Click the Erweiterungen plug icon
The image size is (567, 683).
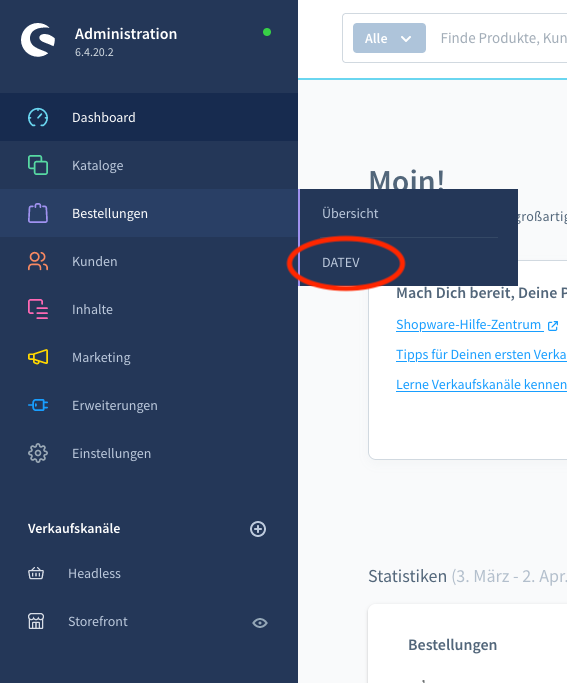tap(38, 405)
